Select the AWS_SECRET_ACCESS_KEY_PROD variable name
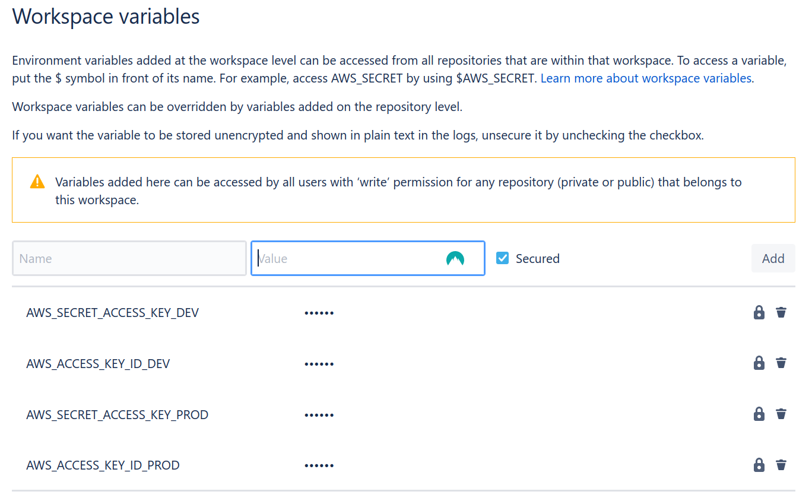 point(118,415)
